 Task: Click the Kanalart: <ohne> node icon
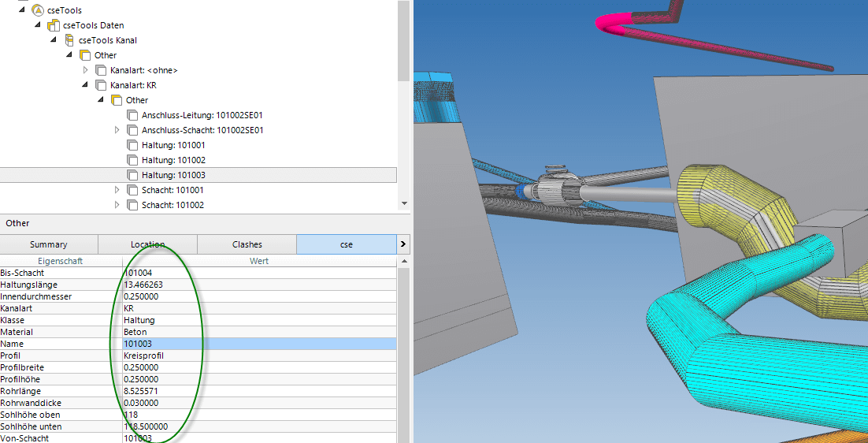(x=101, y=70)
